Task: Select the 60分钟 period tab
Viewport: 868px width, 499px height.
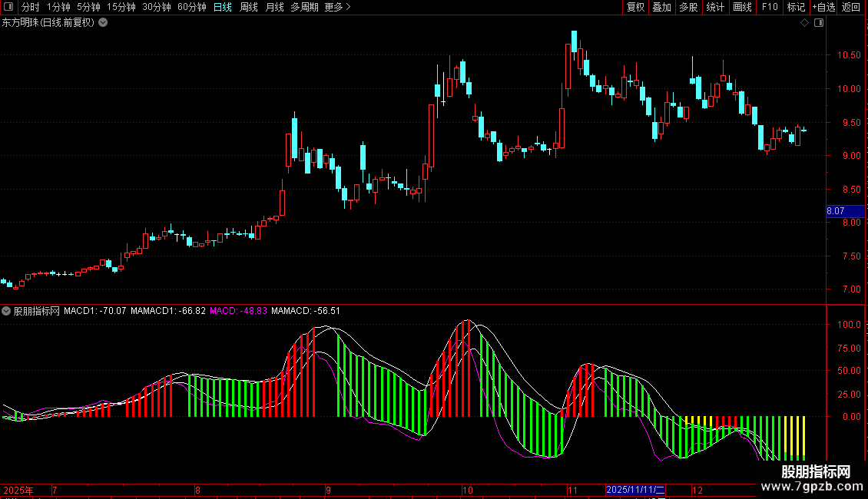Action: (x=191, y=7)
